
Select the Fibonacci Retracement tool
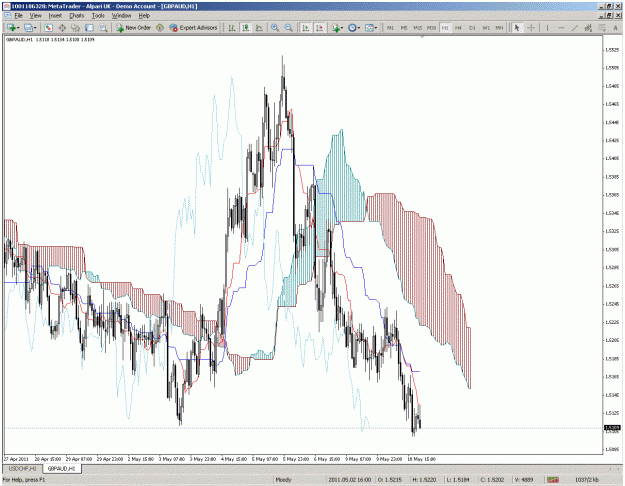tap(602, 28)
